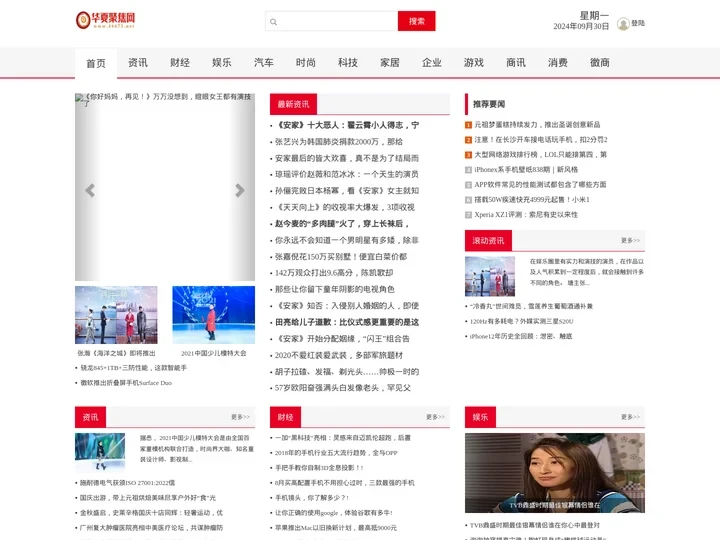Viewport: 720px width, 540px height.
Task: Open 120Hz有多耗电 Samsung S20U article
Action: 522,321
